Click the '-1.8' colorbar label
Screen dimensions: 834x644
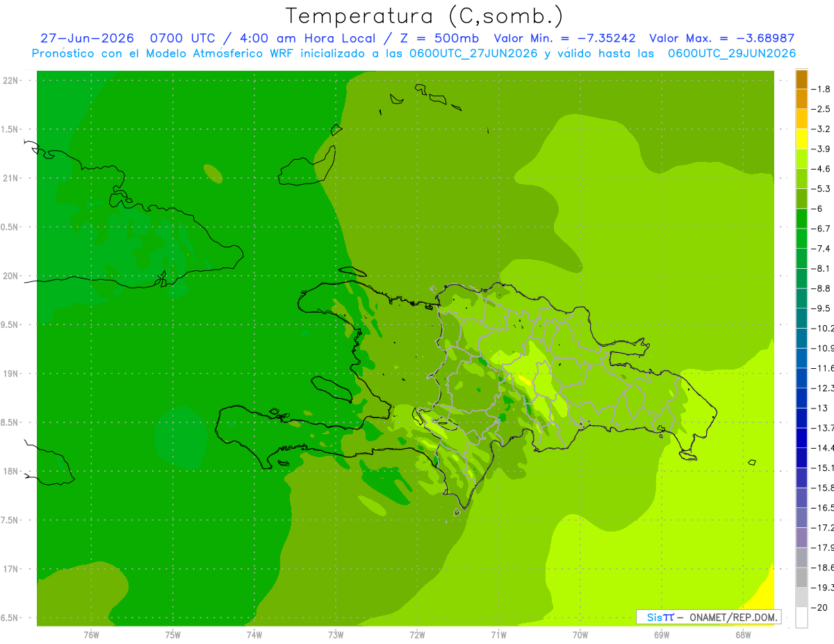821,89
